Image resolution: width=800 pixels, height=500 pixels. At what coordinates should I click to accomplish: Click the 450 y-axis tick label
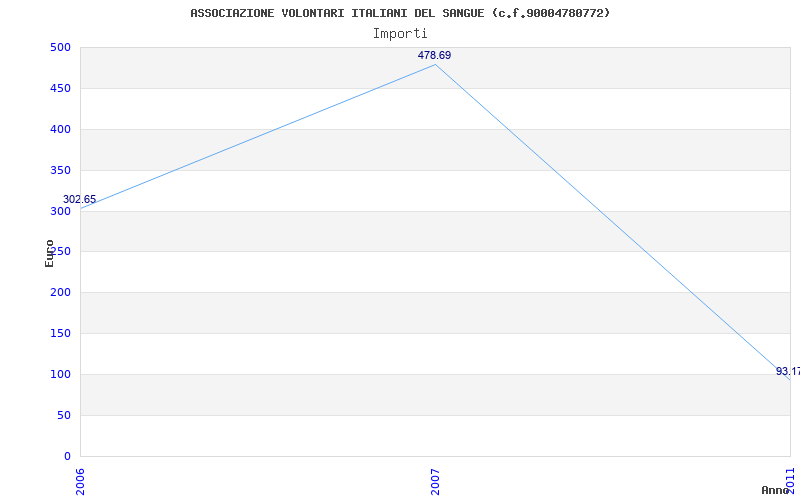pyautogui.click(x=60, y=88)
